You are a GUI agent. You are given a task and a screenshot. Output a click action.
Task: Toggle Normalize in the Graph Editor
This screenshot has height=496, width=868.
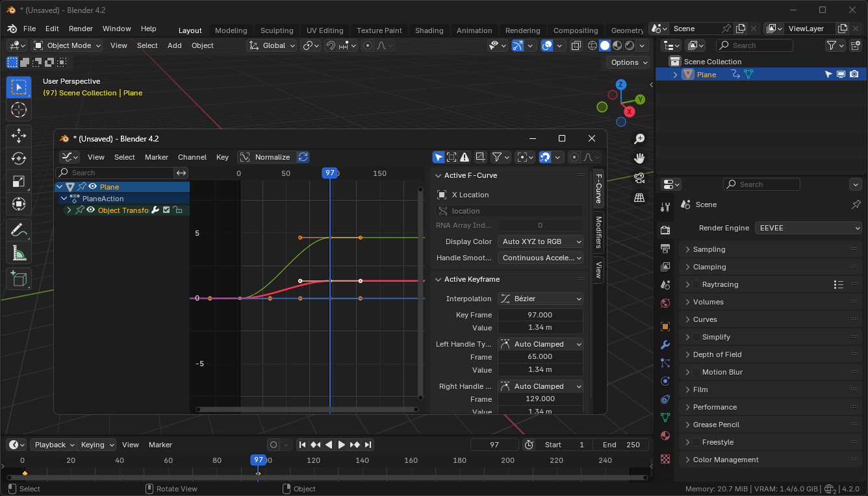(266, 157)
